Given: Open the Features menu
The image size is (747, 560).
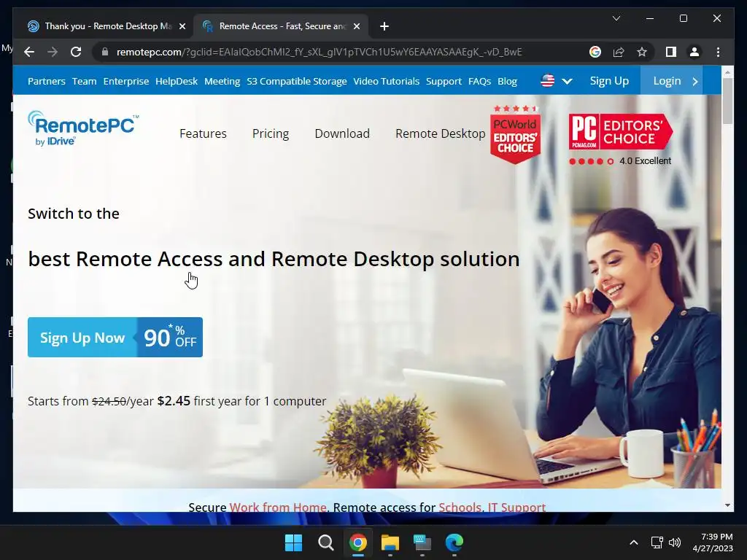Looking at the screenshot, I should [x=203, y=133].
